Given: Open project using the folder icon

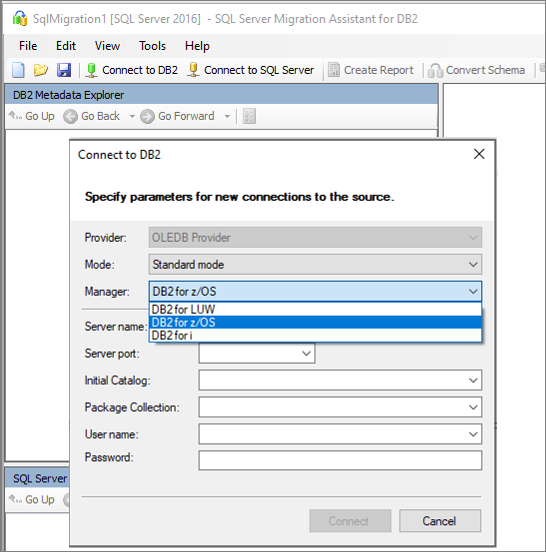Looking at the screenshot, I should point(41,70).
